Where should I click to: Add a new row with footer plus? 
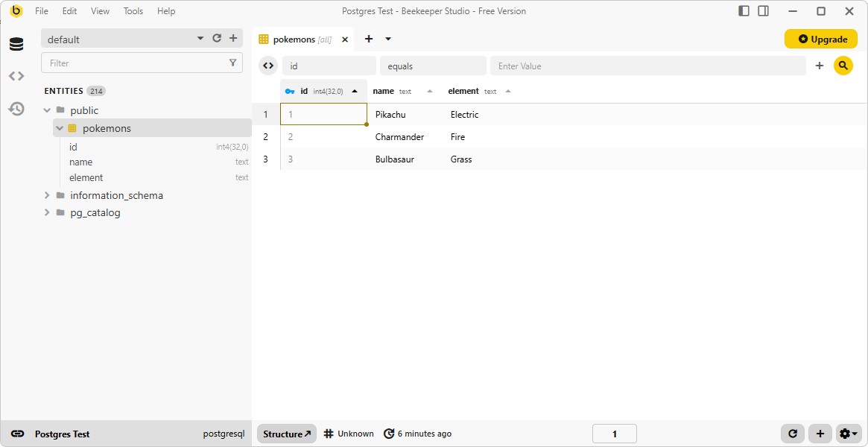point(820,434)
